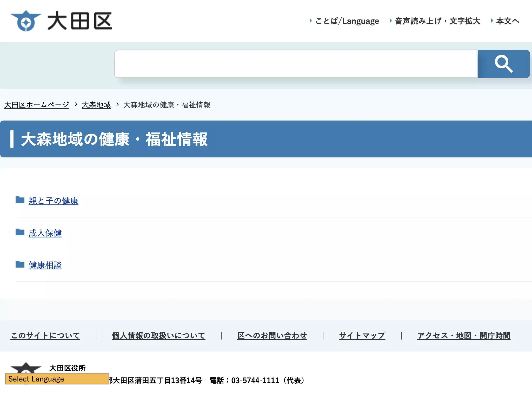Click the folder icon beside 健康相談

click(20, 264)
